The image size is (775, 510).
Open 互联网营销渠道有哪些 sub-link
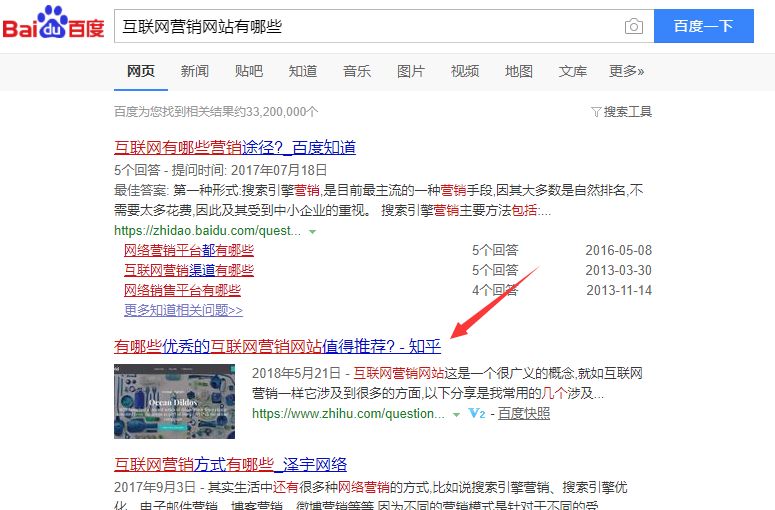point(189,270)
